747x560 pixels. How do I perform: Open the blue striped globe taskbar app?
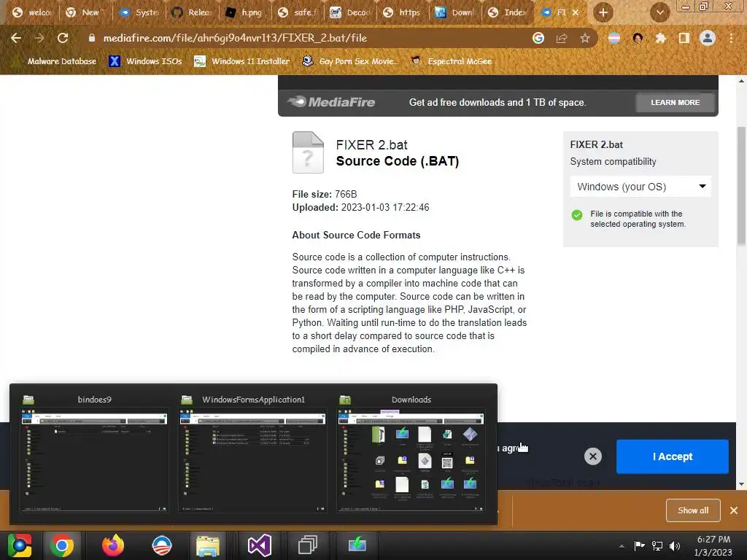(x=161, y=545)
